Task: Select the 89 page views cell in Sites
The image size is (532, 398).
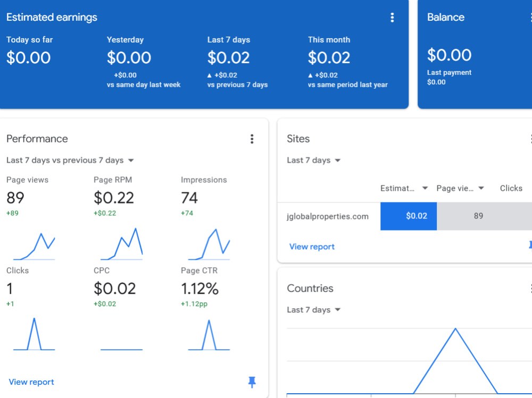Action: 478,216
